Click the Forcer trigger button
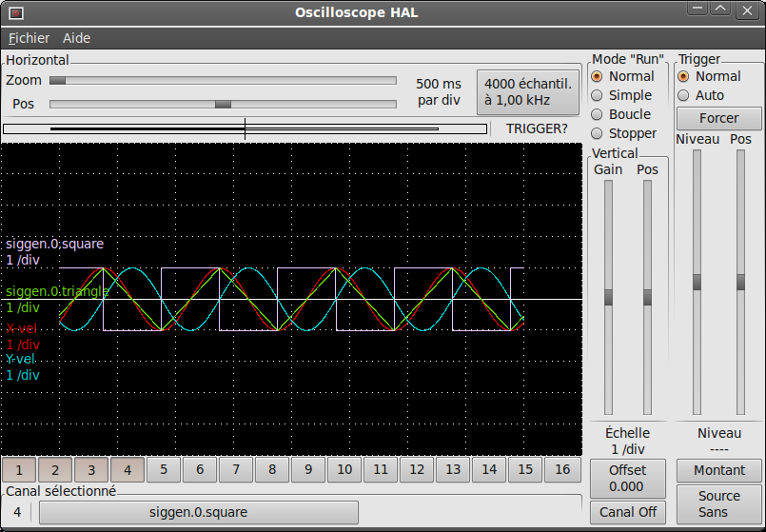Viewport: 766px width, 532px height. [x=718, y=118]
